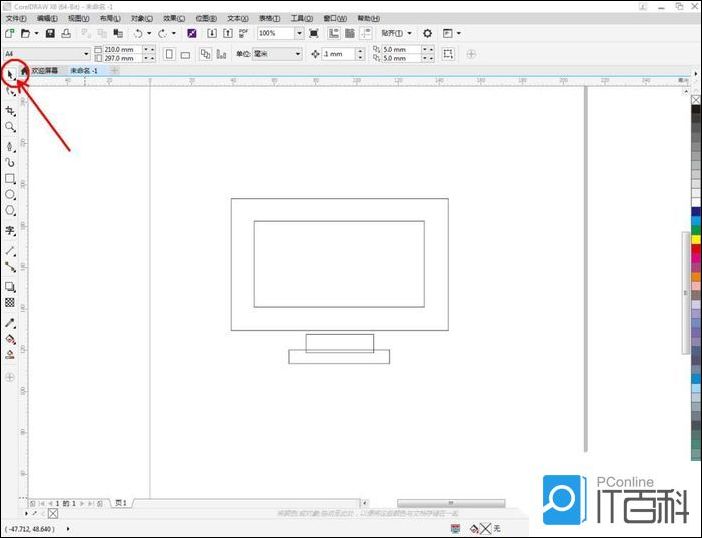Switch page to landscape orientation
This screenshot has height=538, width=702.
(185, 54)
